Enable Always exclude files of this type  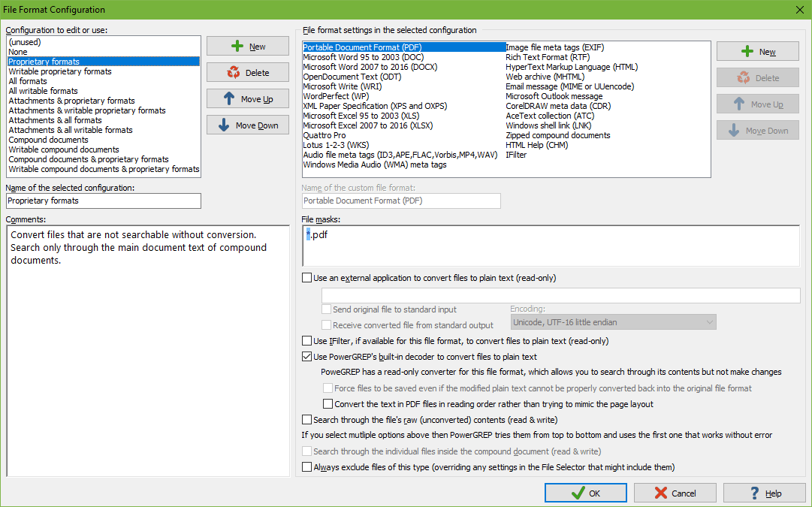point(306,466)
